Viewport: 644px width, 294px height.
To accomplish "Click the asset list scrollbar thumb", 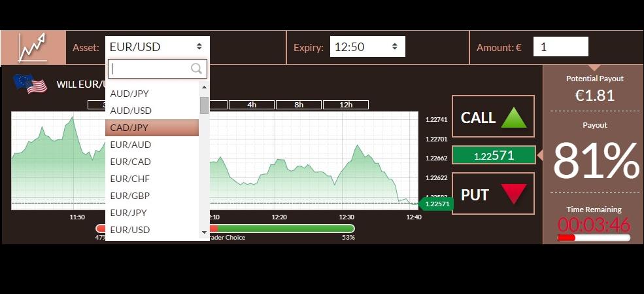I will click(x=204, y=105).
